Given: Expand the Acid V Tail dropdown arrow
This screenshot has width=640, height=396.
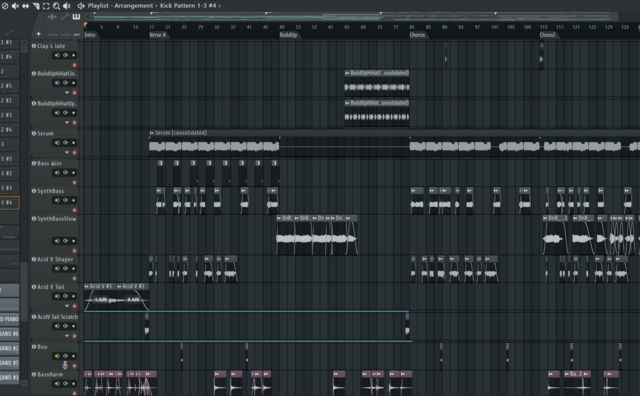Looking at the screenshot, I should (x=67, y=306).
